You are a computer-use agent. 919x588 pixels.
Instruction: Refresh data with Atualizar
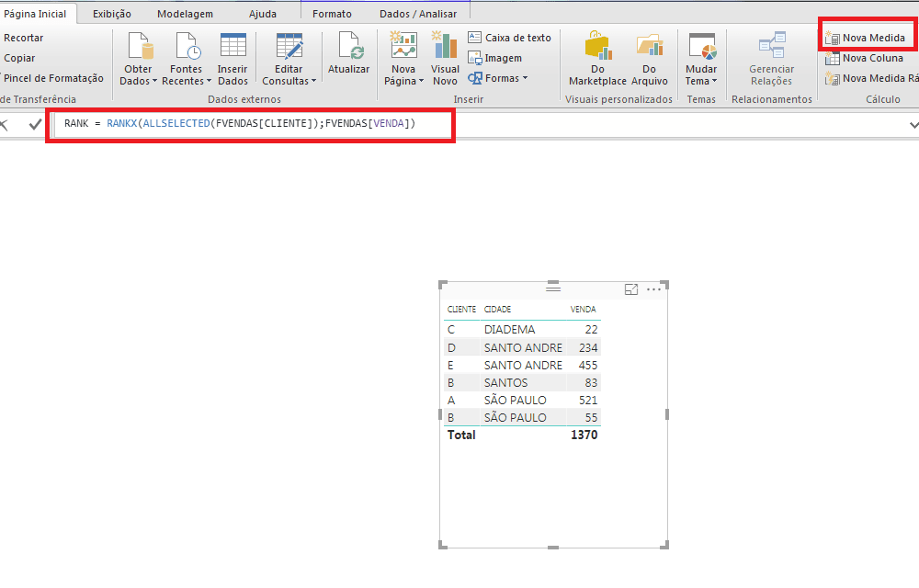[x=348, y=54]
